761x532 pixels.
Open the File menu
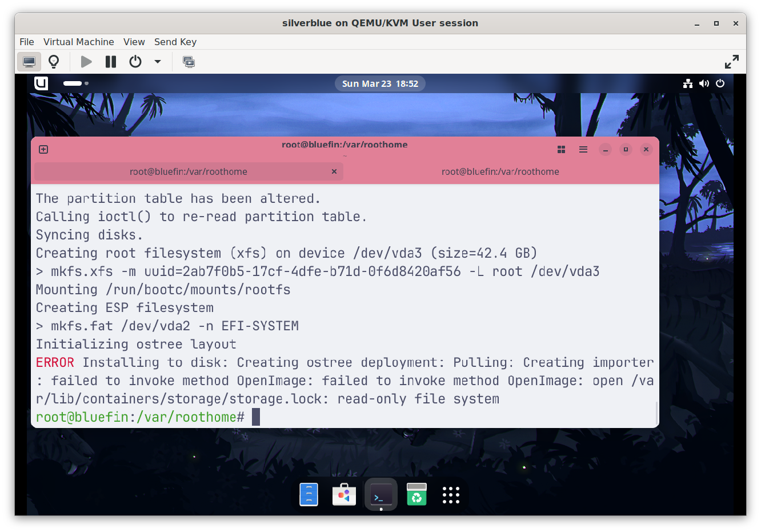click(x=27, y=42)
